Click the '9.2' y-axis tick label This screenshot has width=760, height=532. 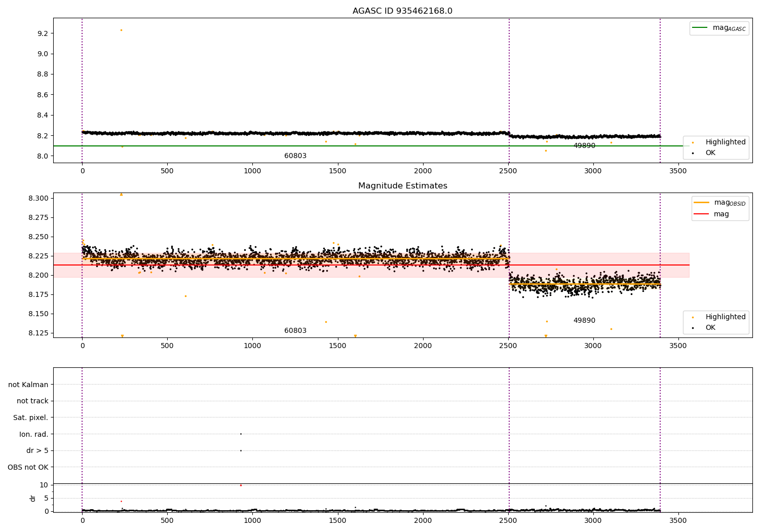tap(42, 33)
